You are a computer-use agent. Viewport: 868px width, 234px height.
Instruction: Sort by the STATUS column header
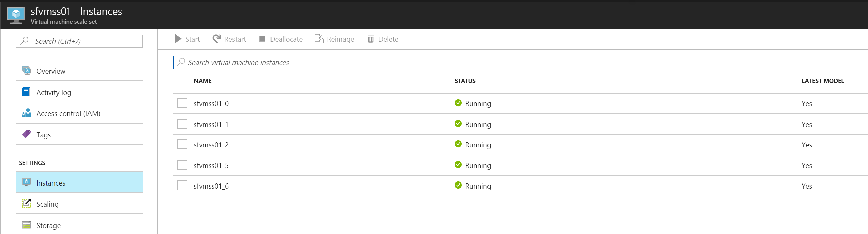[x=465, y=81]
